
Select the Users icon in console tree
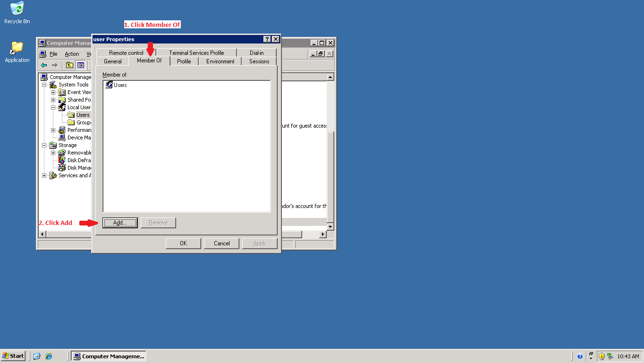point(83,114)
